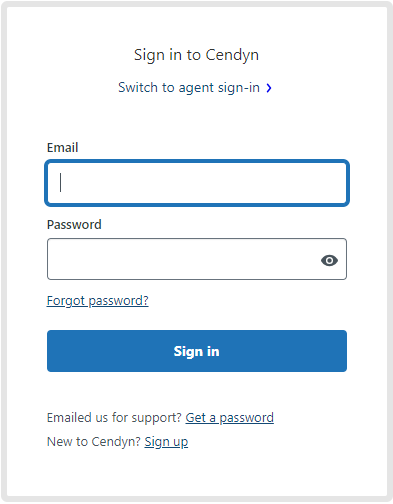Submit the login form with Sign in
The height and width of the screenshot is (504, 393).
click(197, 351)
